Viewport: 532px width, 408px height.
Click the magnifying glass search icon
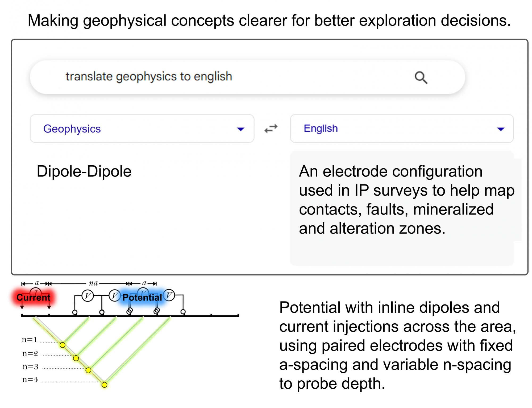(x=421, y=77)
